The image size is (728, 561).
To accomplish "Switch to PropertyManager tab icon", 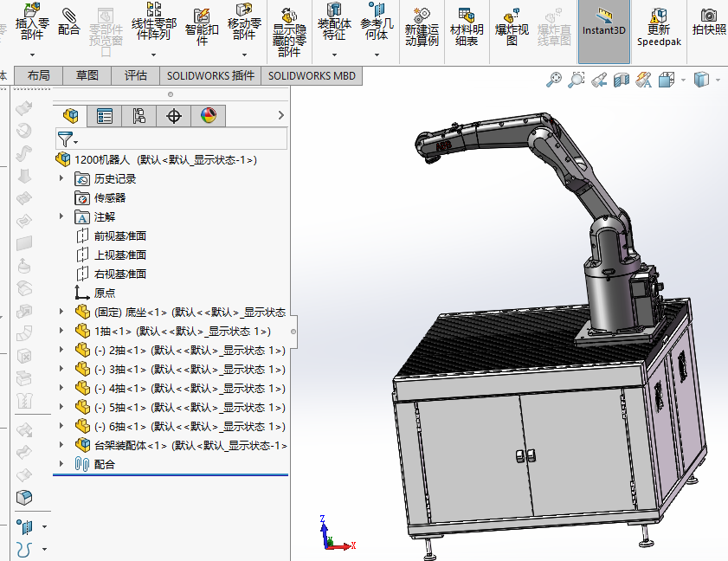I will click(105, 116).
